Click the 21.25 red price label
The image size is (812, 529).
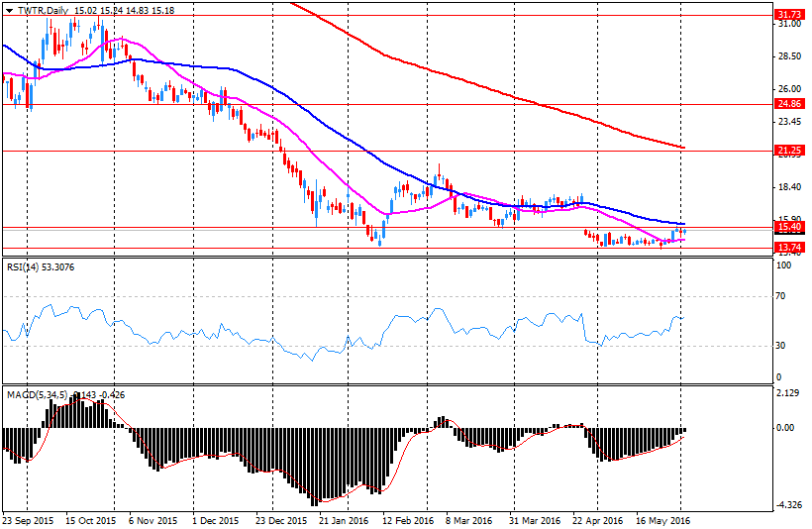tap(788, 151)
